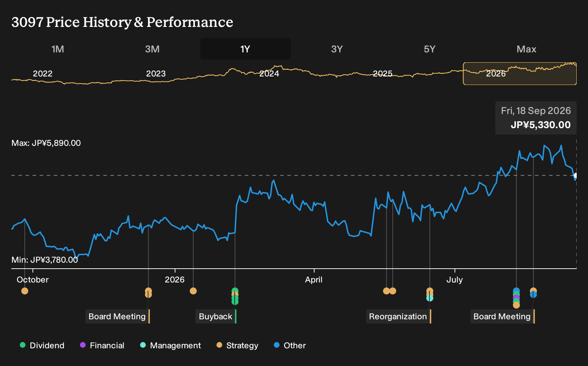Viewport: 588px width, 366px height.
Task: Toggle Management events in legend
Action: tap(171, 345)
